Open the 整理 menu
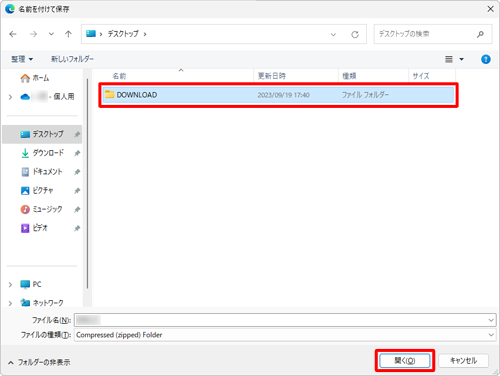The image size is (500, 376). click(22, 59)
